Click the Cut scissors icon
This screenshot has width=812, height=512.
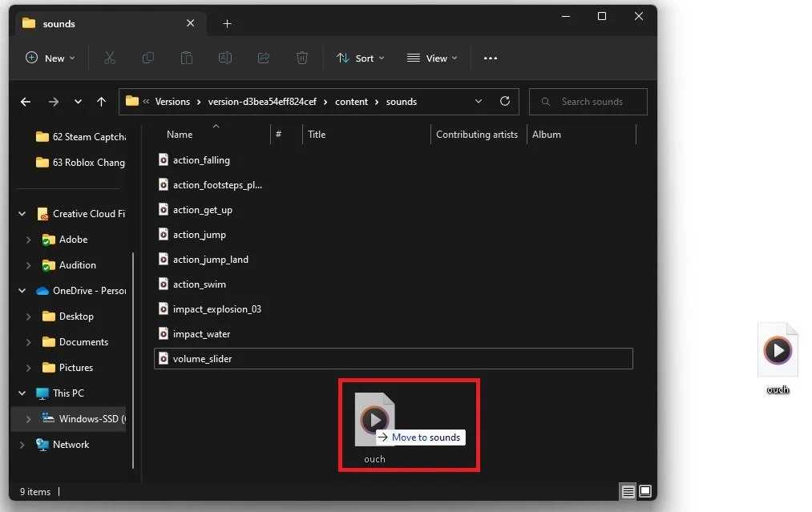coord(109,58)
